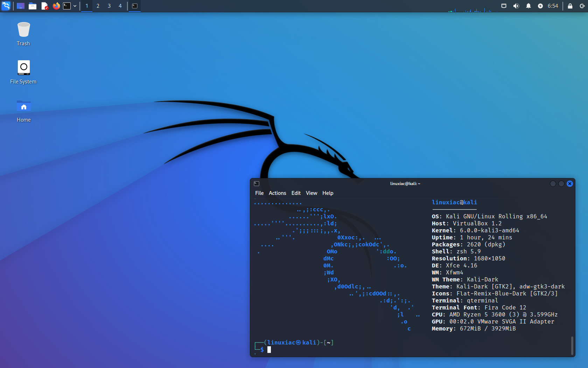588x368 pixels.
Task: Open the Kali applications menu
Action: point(6,6)
